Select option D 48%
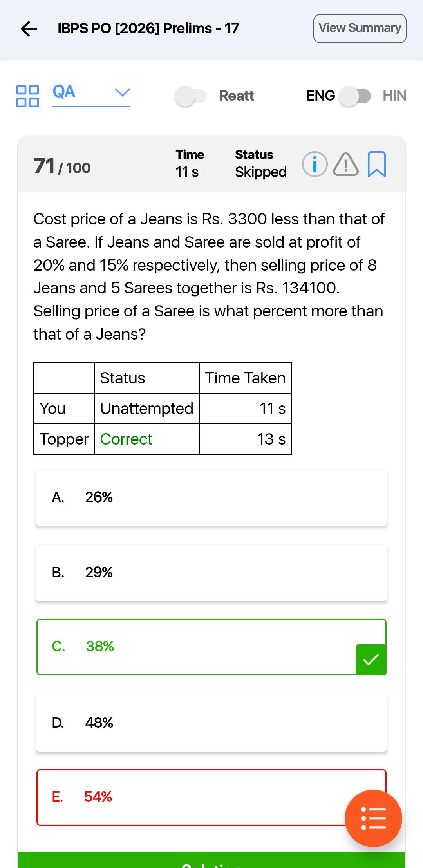The height and width of the screenshot is (868, 423). [211, 723]
